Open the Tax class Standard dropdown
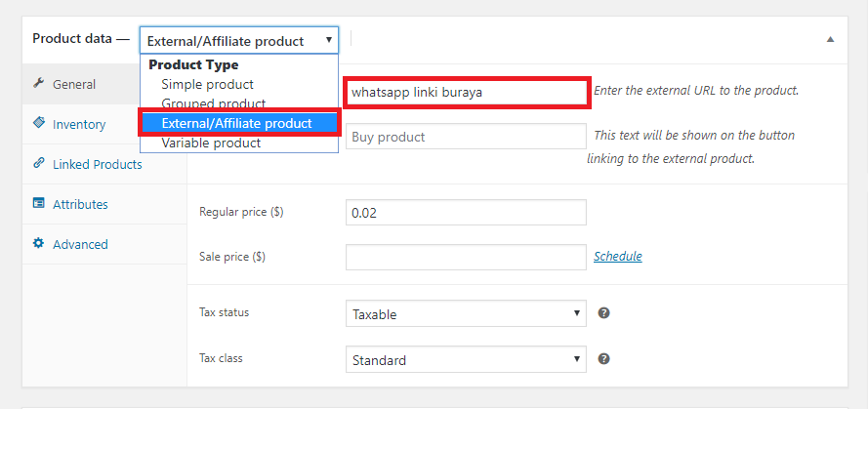The height and width of the screenshot is (449, 868). 466,360
